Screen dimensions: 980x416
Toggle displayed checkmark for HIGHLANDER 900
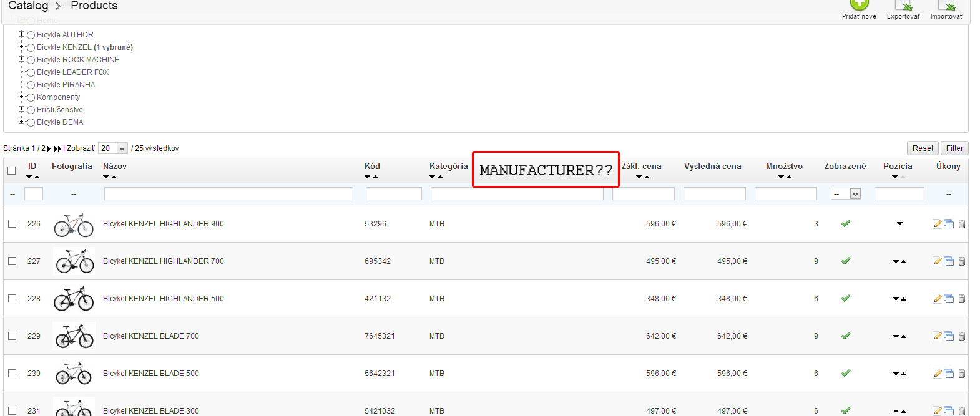[846, 223]
